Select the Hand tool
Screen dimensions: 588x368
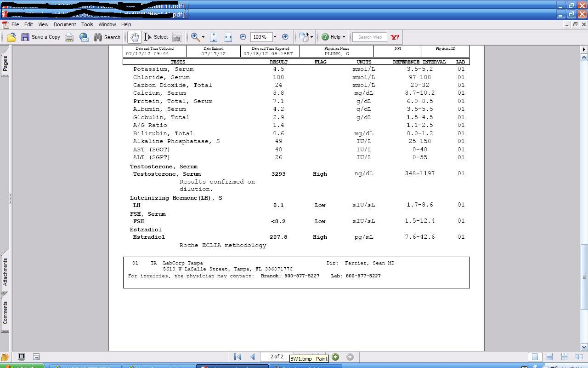pyautogui.click(x=134, y=37)
